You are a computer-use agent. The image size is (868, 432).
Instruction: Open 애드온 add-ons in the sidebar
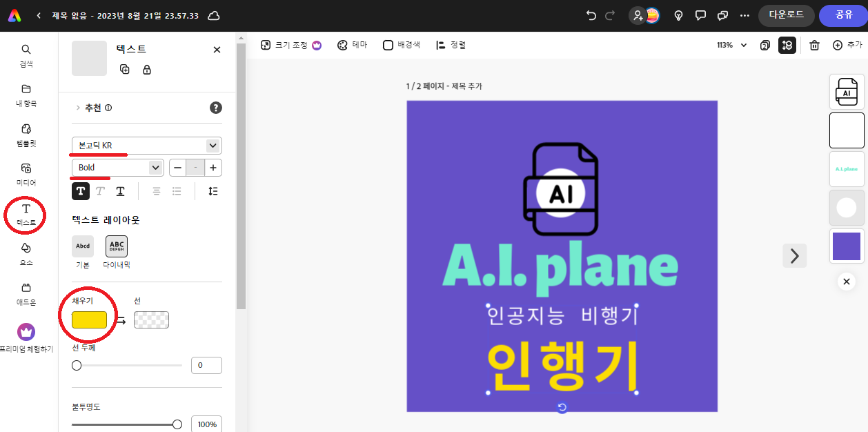coord(26,294)
